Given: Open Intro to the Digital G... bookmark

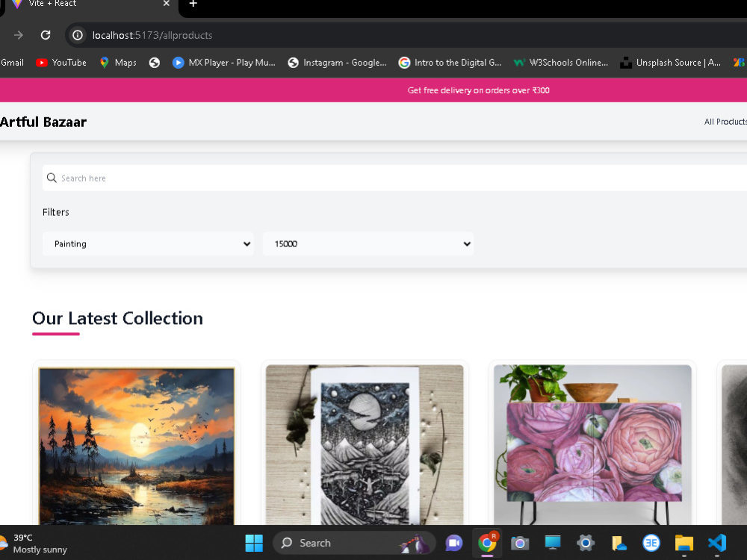Looking at the screenshot, I should (450, 63).
